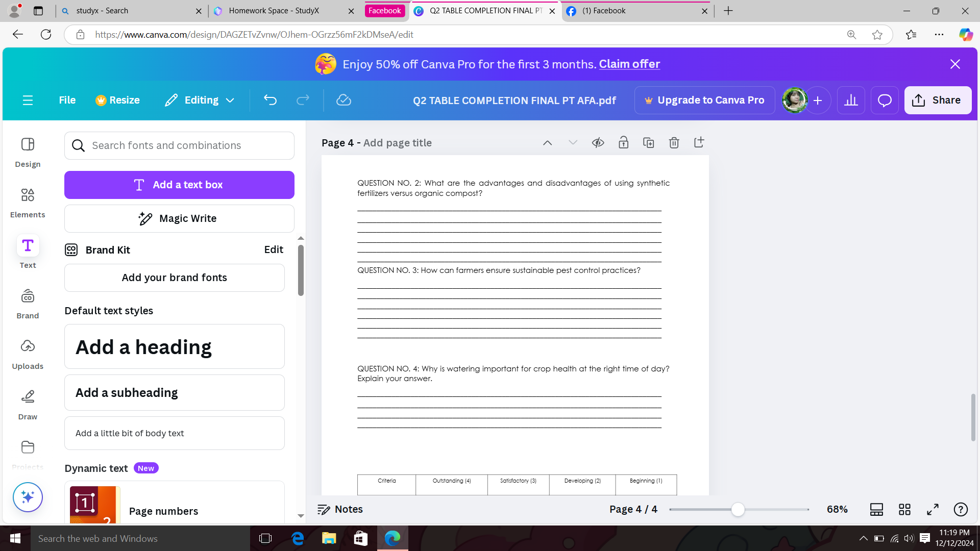Select the Draw tool
The image size is (980, 551).
[x=28, y=405]
